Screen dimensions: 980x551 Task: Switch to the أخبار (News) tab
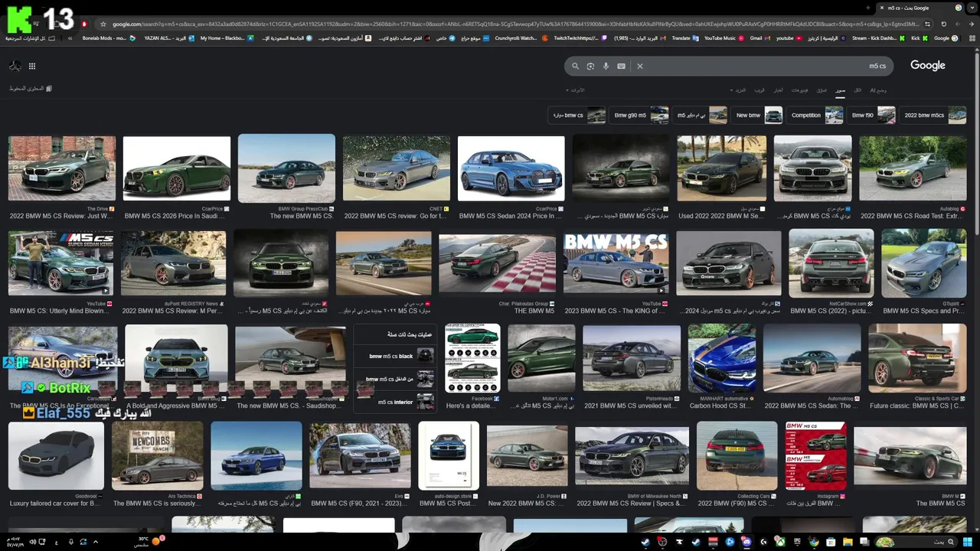point(778,90)
